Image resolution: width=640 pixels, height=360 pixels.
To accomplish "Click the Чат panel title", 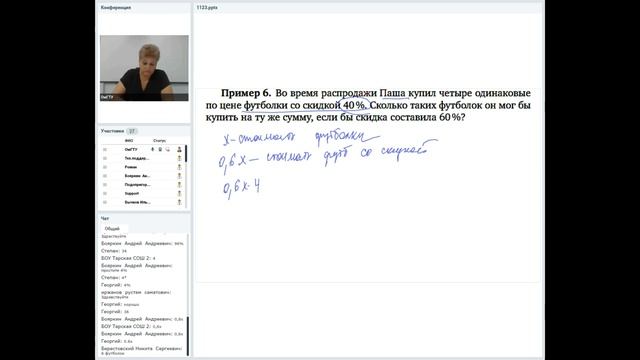I will (x=105, y=218).
